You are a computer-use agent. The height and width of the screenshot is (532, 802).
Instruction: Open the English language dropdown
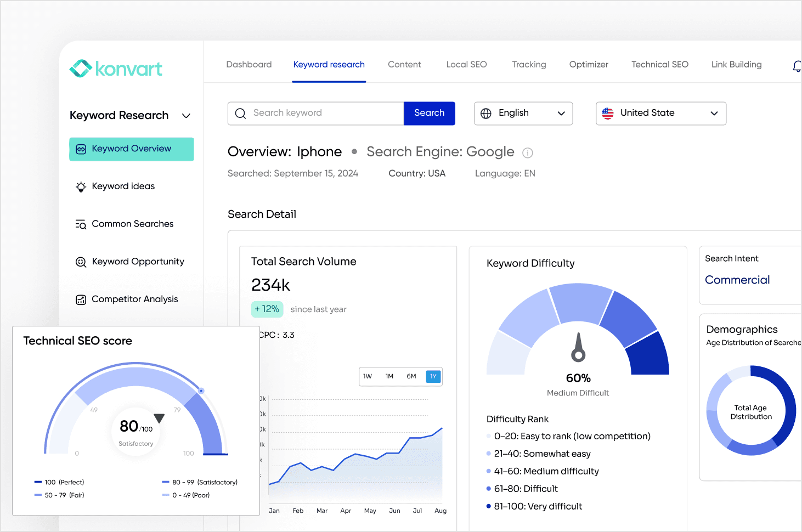[x=522, y=113]
